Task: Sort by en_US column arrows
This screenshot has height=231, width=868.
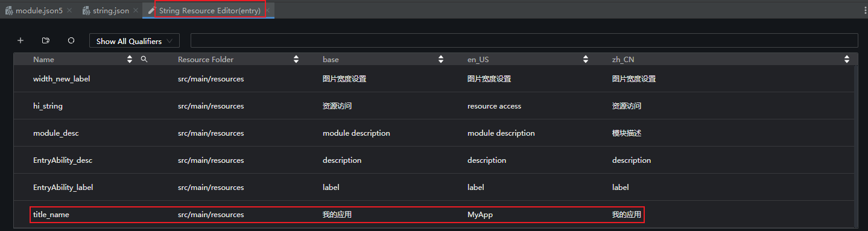Action: 586,59
